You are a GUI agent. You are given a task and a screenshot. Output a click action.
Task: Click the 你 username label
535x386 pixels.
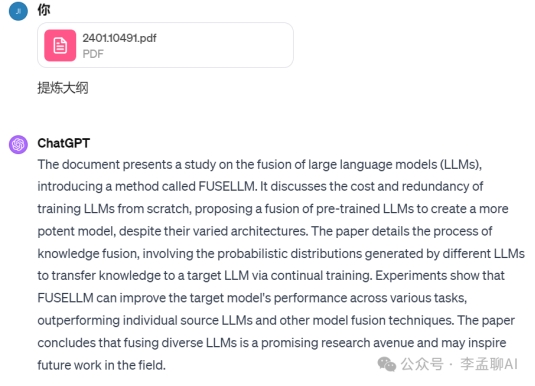pyautogui.click(x=44, y=10)
